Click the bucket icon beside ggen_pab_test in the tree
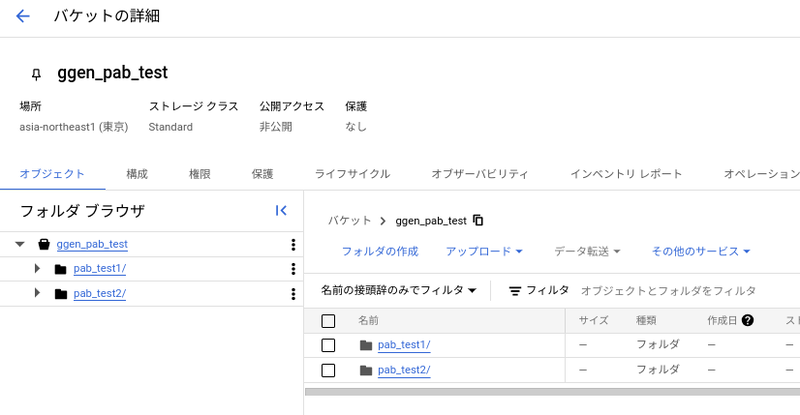 44,244
